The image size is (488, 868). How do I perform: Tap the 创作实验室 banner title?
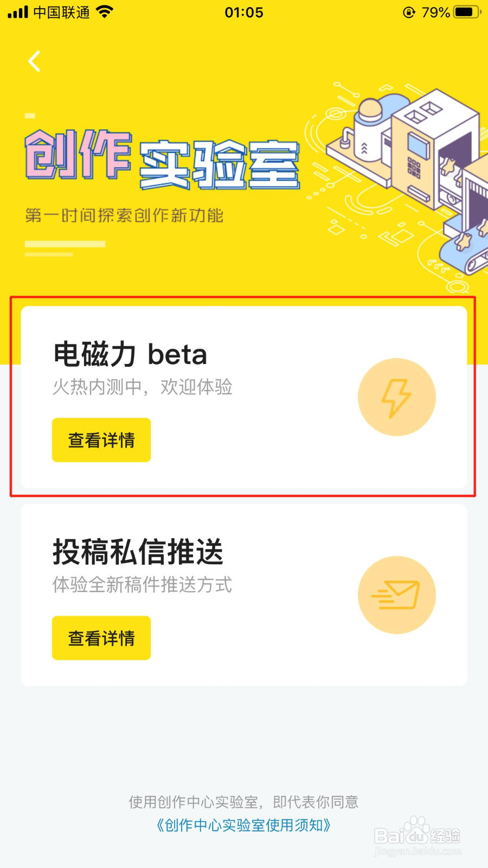(162, 159)
